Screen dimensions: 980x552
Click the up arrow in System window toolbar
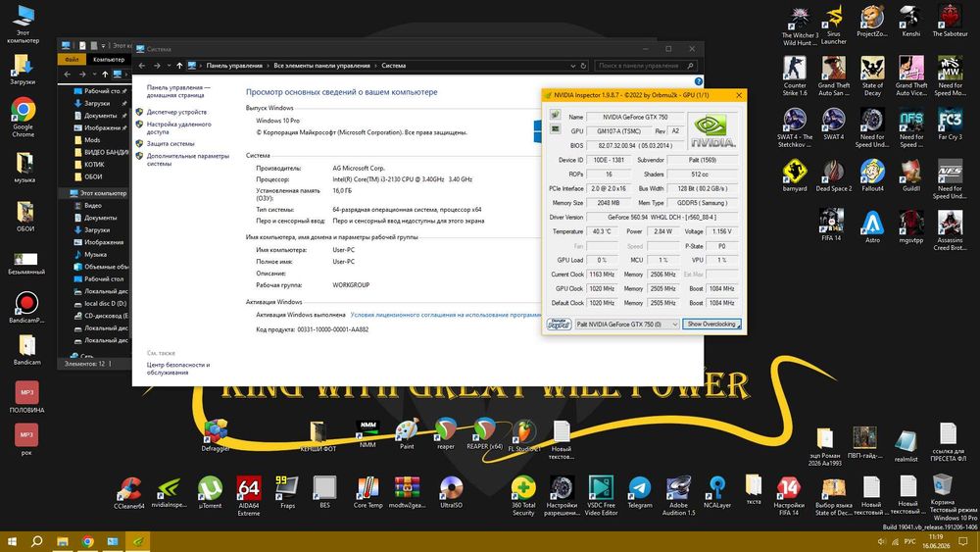coord(179,66)
